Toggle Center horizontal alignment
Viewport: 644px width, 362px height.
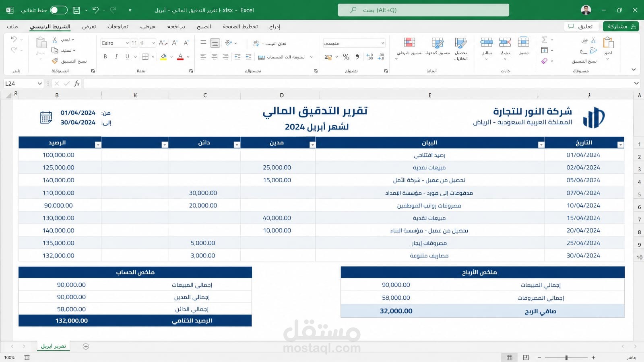pos(214,57)
